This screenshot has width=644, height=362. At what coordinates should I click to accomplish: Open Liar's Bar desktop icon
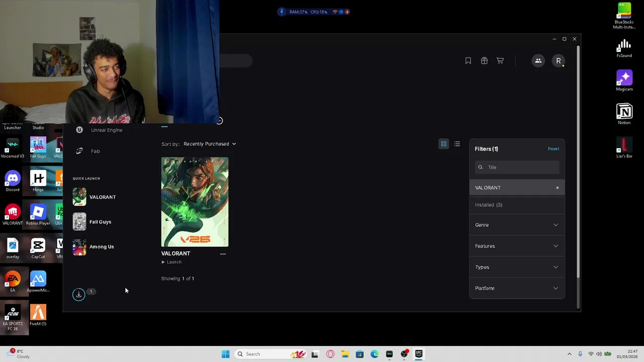(x=624, y=148)
